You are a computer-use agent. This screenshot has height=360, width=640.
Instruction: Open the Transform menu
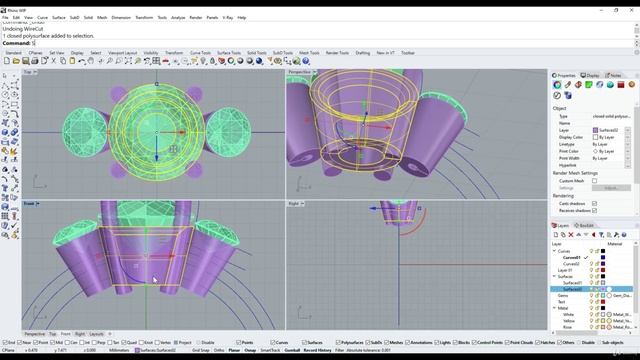click(144, 18)
